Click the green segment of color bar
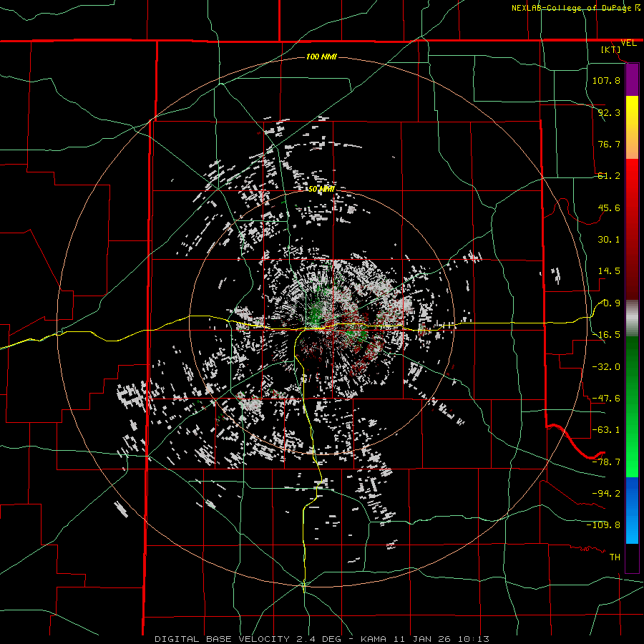This screenshot has width=644, height=644. pos(632,406)
